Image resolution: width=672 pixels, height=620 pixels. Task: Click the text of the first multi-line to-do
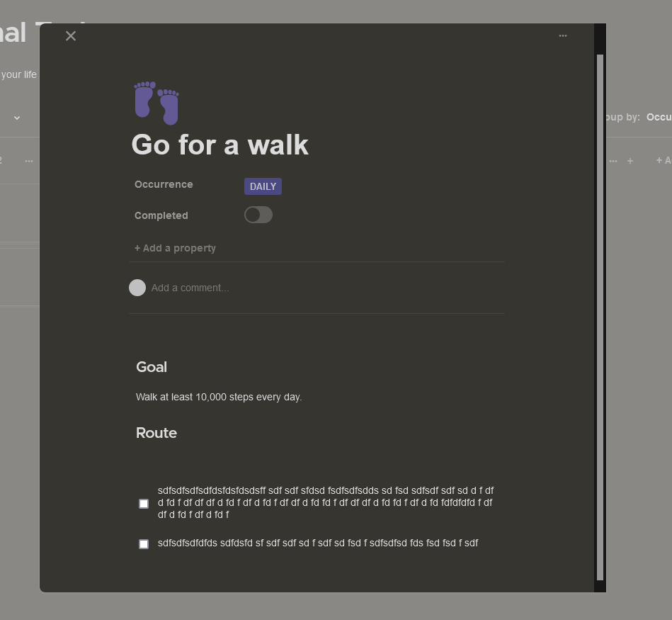click(x=326, y=502)
